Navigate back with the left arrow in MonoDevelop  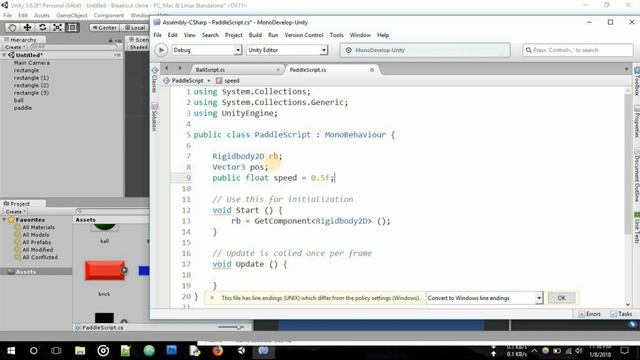167,68
